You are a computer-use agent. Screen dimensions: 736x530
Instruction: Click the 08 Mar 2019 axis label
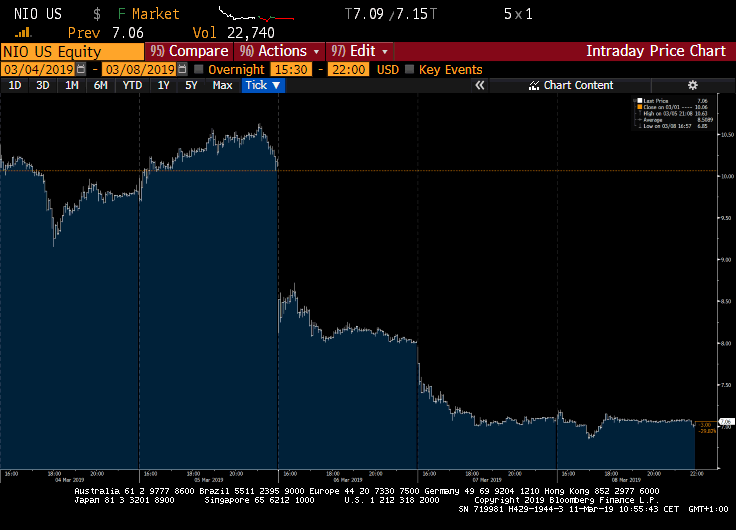[626, 480]
